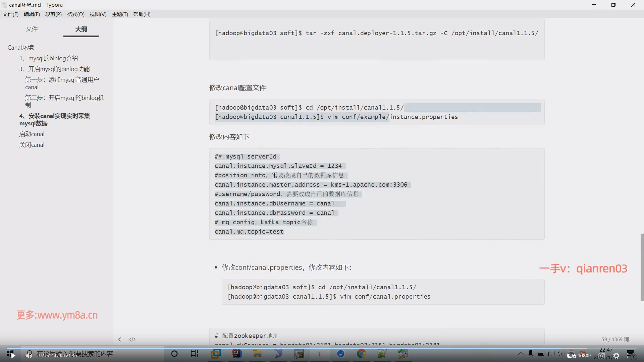Screen dimensions: 644x362
Task: Open the 主题(T) menu
Action: tap(120, 14)
